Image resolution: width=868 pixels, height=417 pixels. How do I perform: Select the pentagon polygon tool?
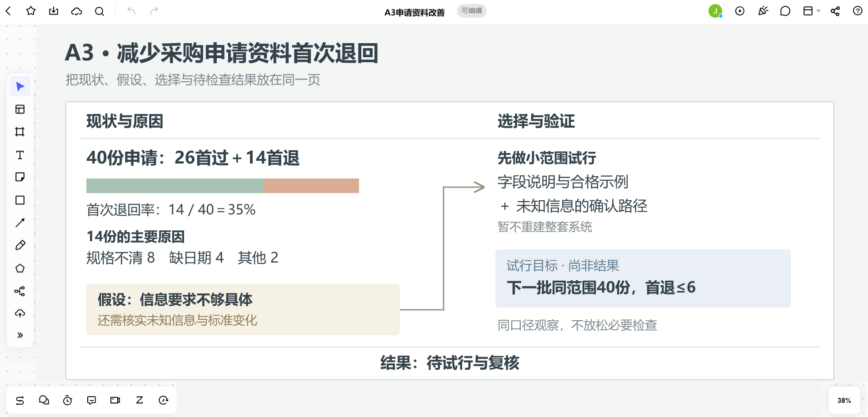[x=20, y=268]
